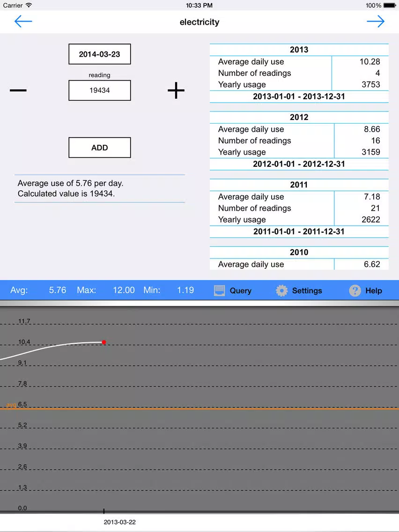Select the 2011 year header
This screenshot has height=532, width=399.
(299, 185)
